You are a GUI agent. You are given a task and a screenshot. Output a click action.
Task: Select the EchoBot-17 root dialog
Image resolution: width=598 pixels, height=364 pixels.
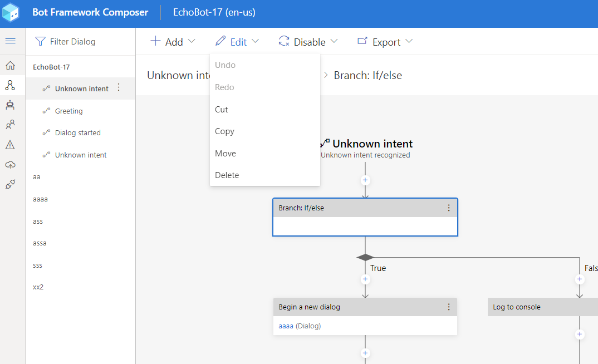point(81,67)
